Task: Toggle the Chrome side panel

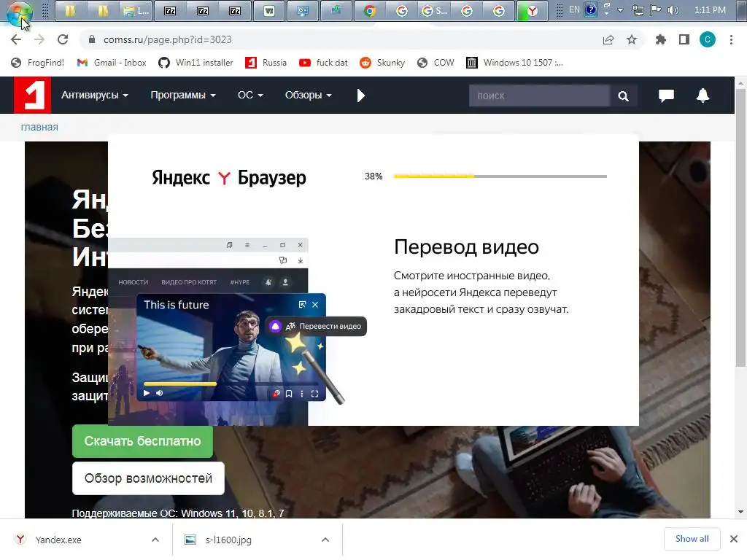Action: (x=684, y=39)
